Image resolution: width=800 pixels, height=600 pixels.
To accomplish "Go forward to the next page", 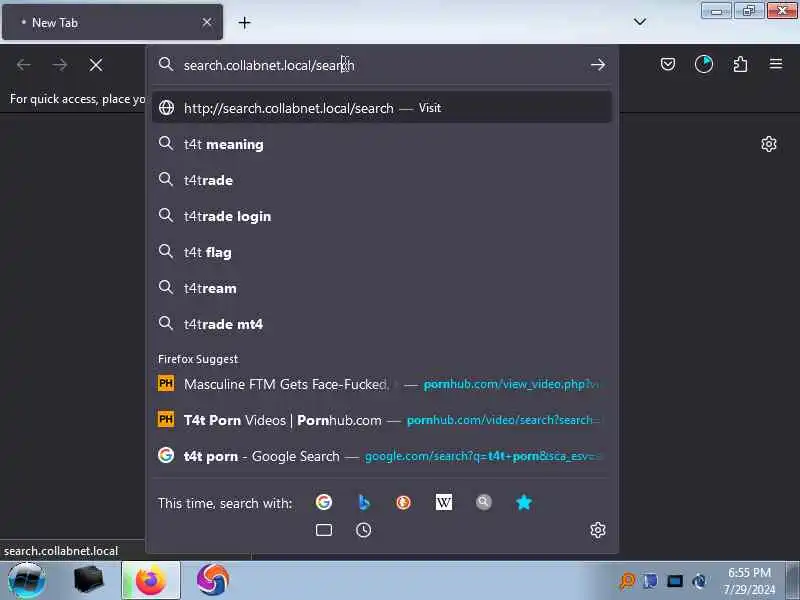I will pyautogui.click(x=60, y=65).
